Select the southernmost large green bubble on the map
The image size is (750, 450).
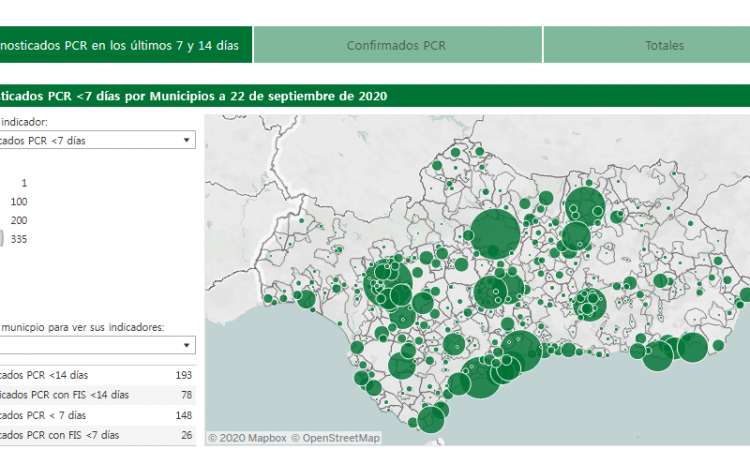[x=431, y=419]
